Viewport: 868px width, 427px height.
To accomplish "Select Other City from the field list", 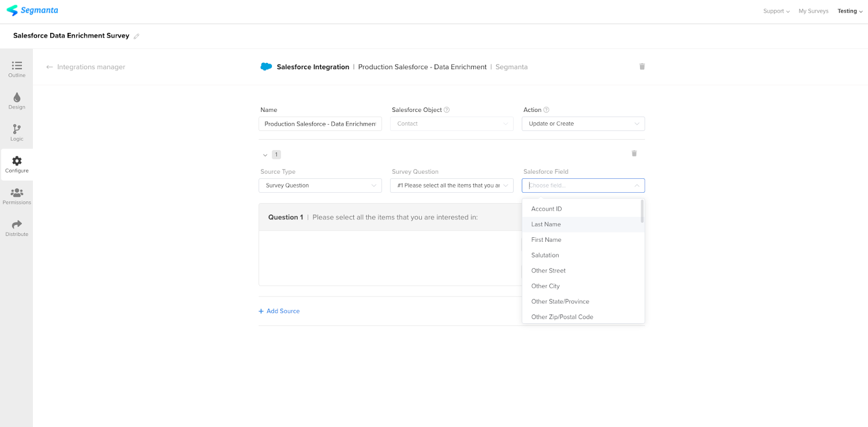I will pos(583,286).
